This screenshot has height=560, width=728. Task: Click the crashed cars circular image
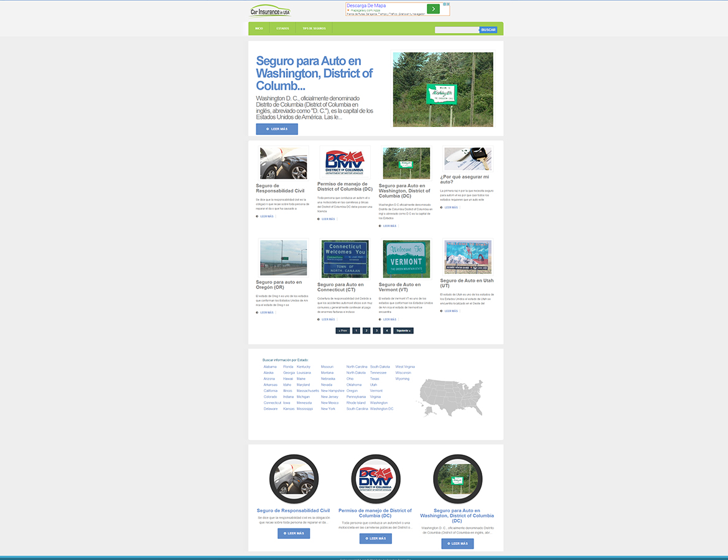pos(294,479)
